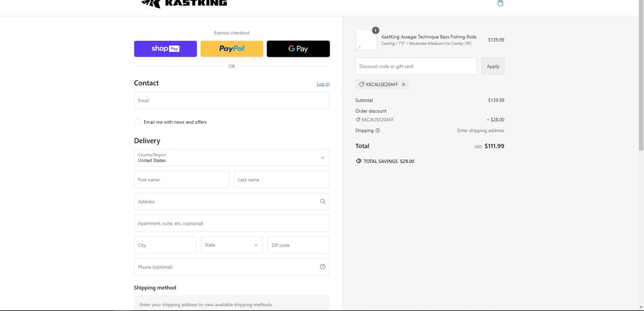Image resolution: width=644 pixels, height=311 pixels.
Task: Click the − $28.00 discount amount
Action: tap(495, 120)
